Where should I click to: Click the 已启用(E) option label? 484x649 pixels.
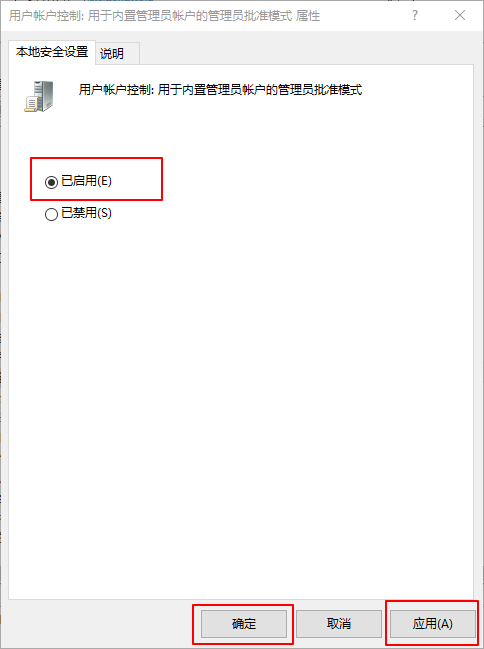pyautogui.click(x=86, y=181)
